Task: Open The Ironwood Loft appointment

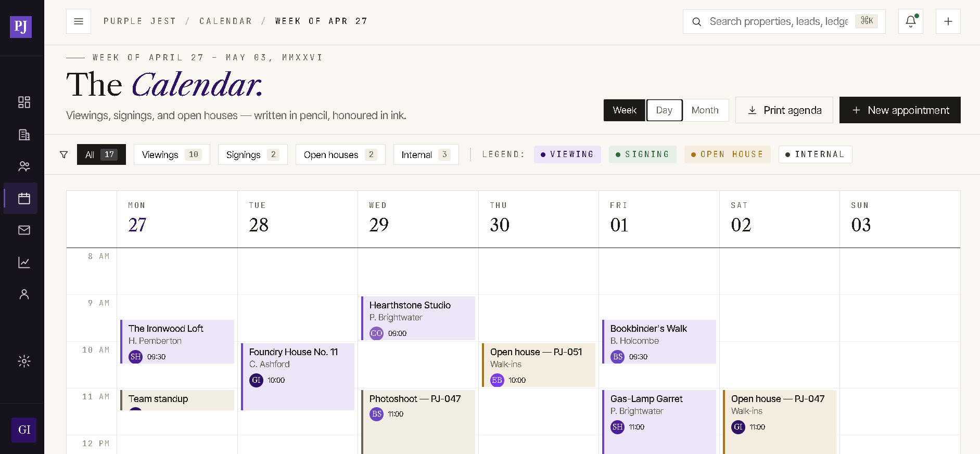Action: 177,342
